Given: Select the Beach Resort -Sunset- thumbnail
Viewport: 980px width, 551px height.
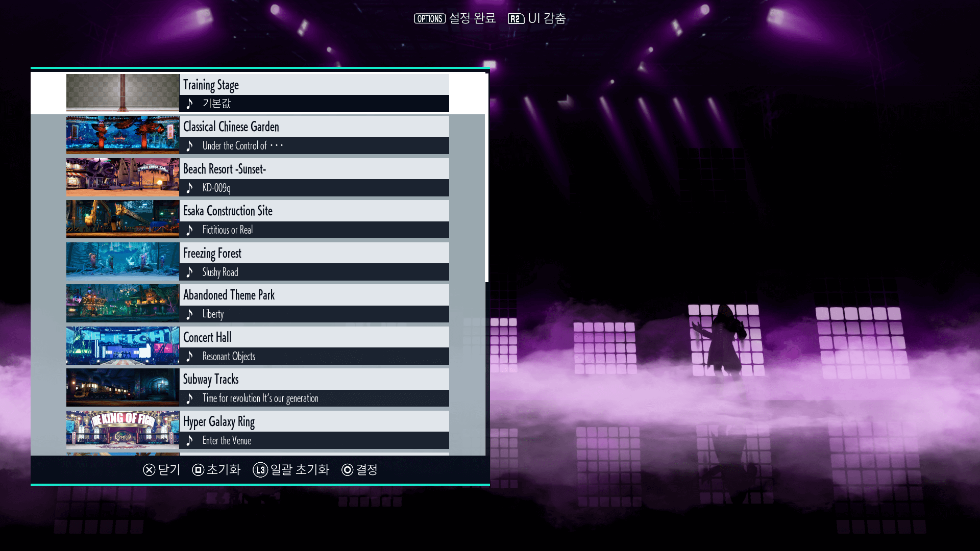Looking at the screenshot, I should (x=123, y=177).
